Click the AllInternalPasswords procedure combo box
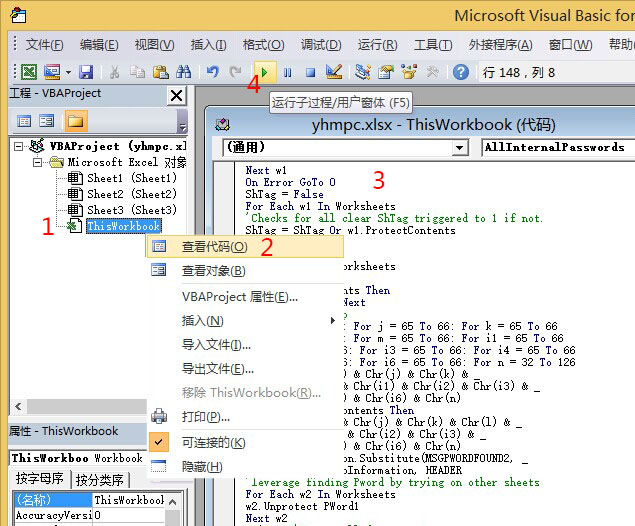The width and height of the screenshot is (635, 526). coord(558,147)
